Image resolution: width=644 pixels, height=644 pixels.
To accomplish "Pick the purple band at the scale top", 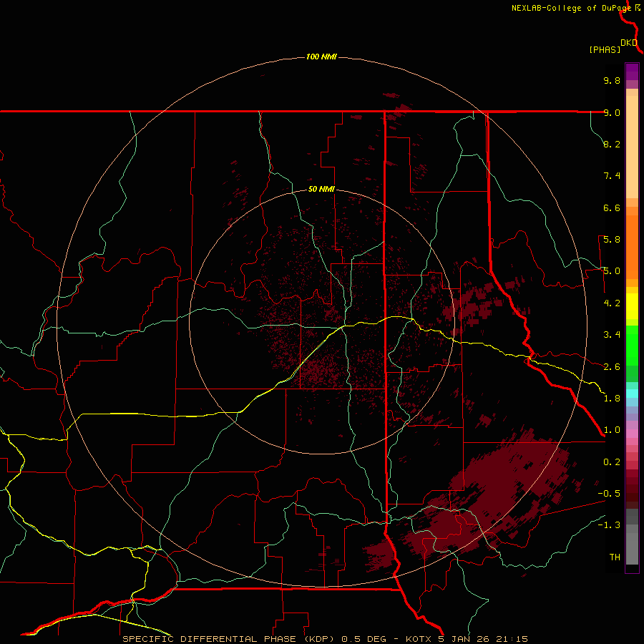I will coord(632,72).
